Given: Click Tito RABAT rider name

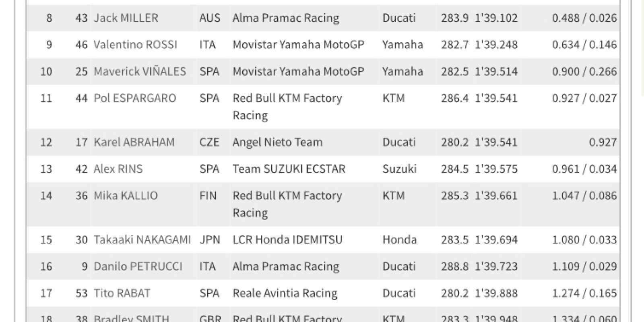Looking at the screenshot, I should click(x=122, y=293).
